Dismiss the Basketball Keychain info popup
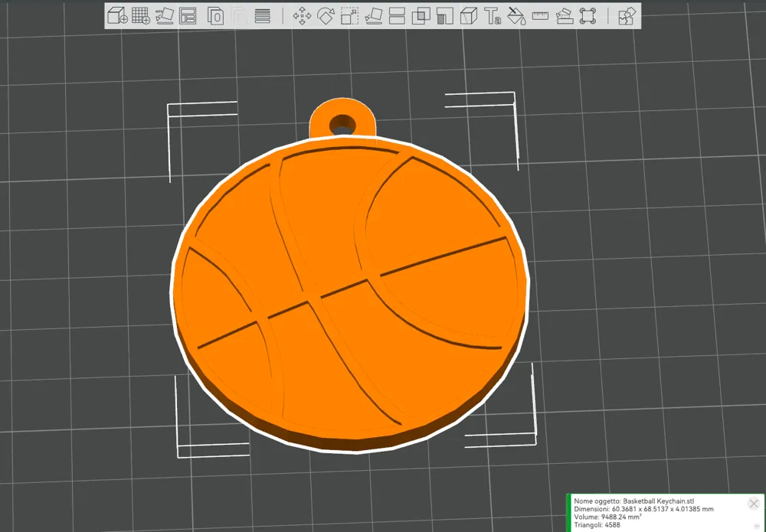 [753, 503]
